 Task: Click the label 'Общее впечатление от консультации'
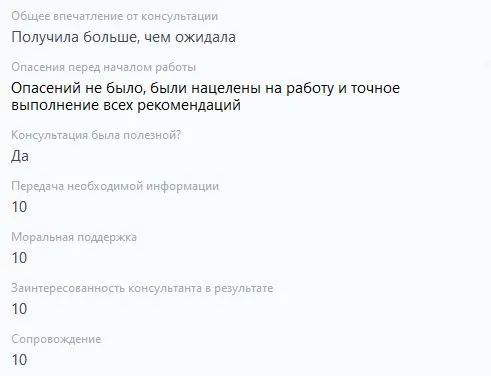[115, 16]
